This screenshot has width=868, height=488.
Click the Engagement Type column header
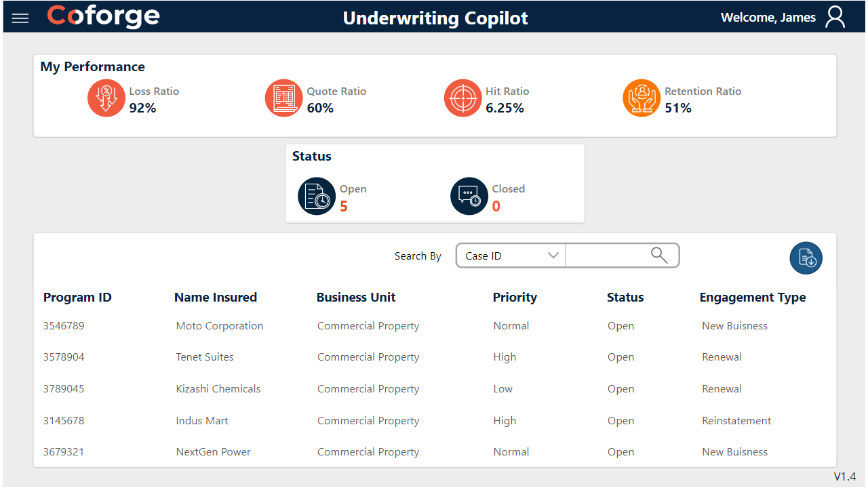point(753,298)
